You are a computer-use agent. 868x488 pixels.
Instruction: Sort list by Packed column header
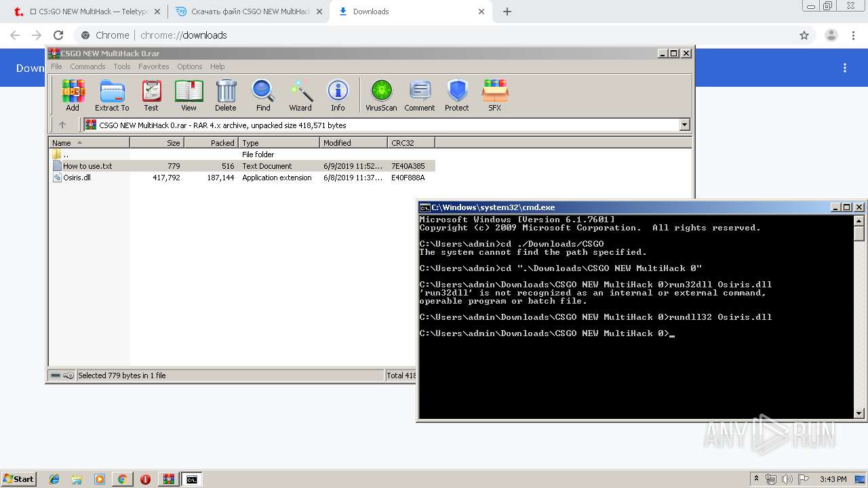(x=211, y=143)
